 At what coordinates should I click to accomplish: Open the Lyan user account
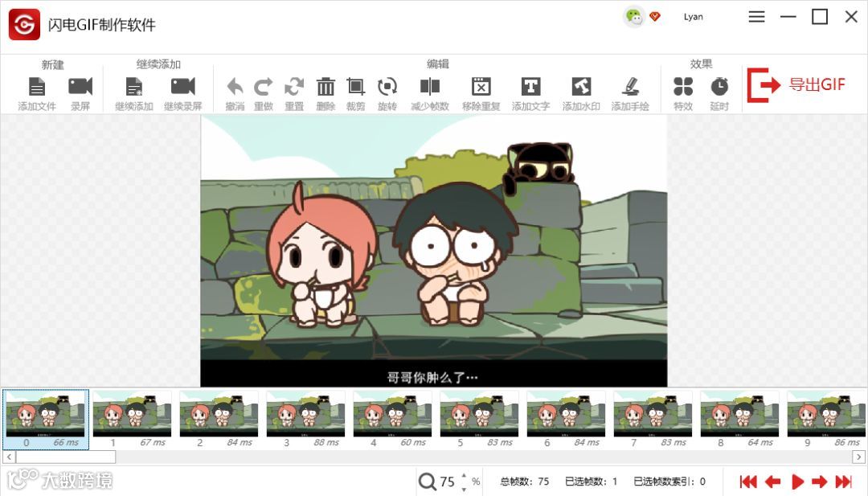693,17
